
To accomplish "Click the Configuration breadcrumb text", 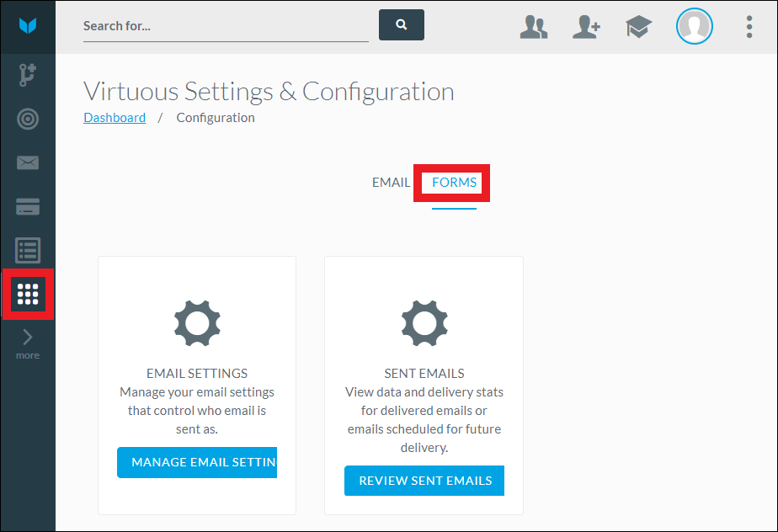I will click(216, 118).
